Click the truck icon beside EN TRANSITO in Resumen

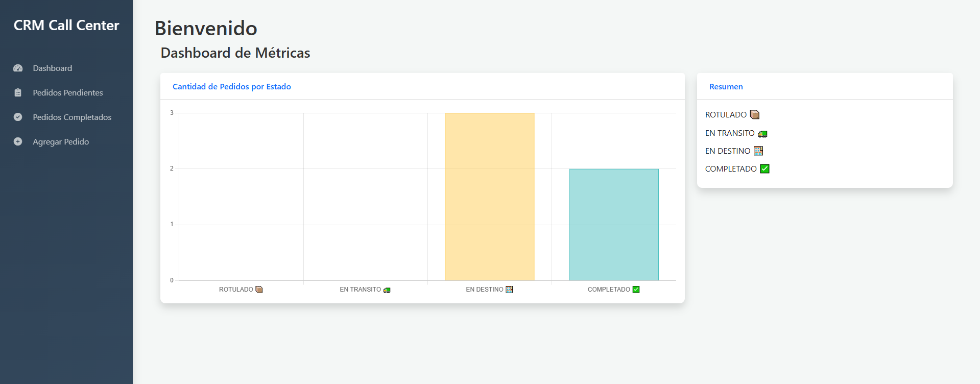pyautogui.click(x=762, y=134)
